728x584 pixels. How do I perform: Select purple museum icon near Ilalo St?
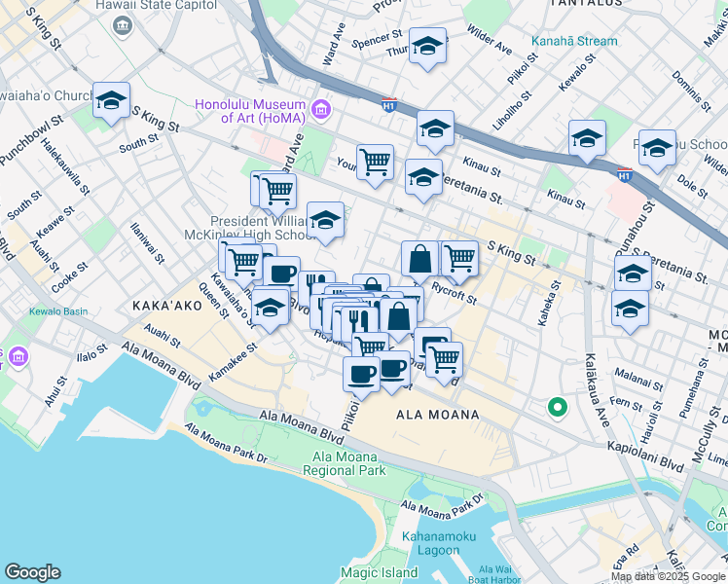point(18,357)
